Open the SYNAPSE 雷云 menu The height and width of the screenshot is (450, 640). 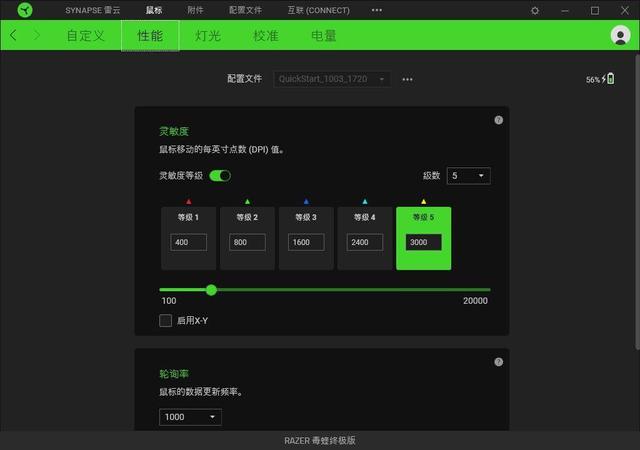pyautogui.click(x=93, y=10)
